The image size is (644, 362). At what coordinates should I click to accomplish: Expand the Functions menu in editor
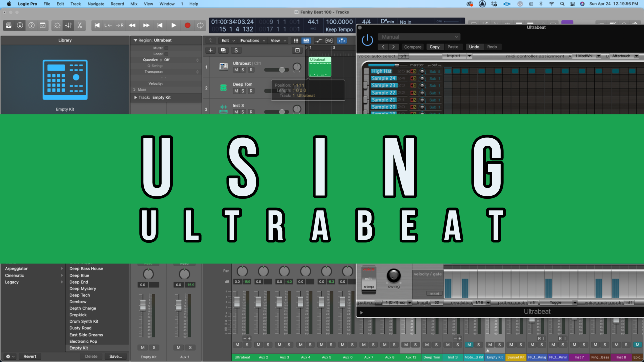point(250,40)
